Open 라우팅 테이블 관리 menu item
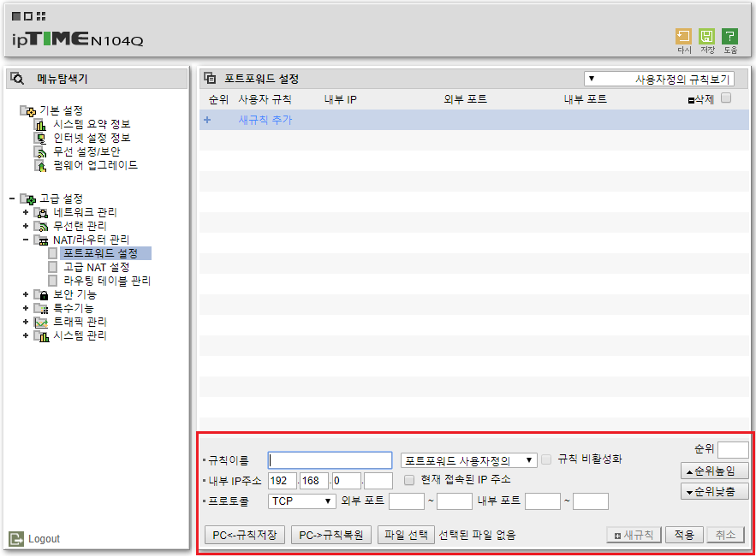This screenshot has width=756, height=557. coord(107,281)
